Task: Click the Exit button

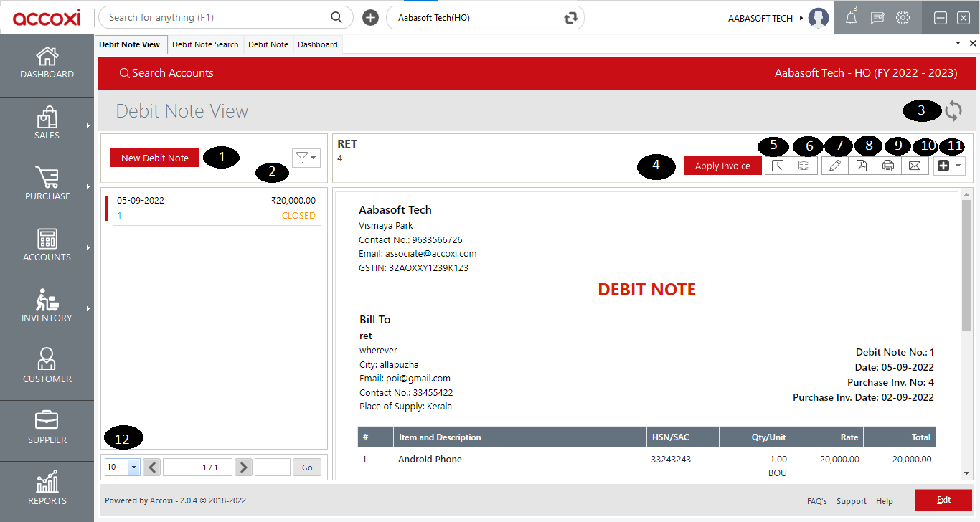Action: click(x=943, y=500)
